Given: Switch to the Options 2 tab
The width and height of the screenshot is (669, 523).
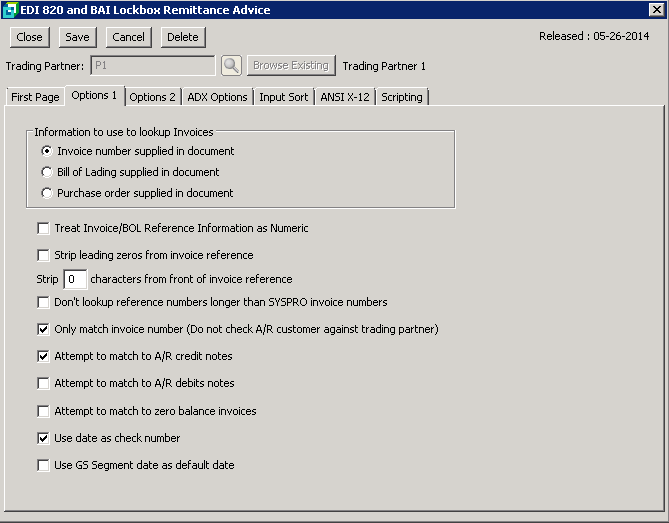Looking at the screenshot, I should (x=152, y=97).
